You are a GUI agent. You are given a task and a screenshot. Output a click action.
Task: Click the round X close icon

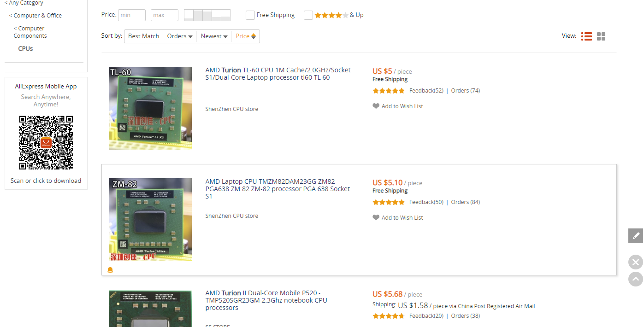point(636,262)
